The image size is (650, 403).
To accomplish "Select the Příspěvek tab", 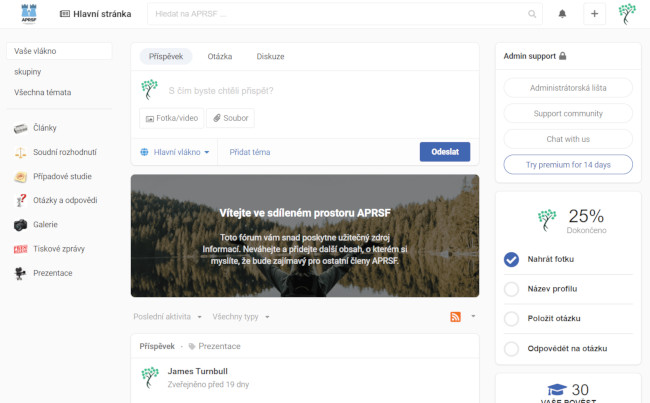I will pyautogui.click(x=166, y=56).
